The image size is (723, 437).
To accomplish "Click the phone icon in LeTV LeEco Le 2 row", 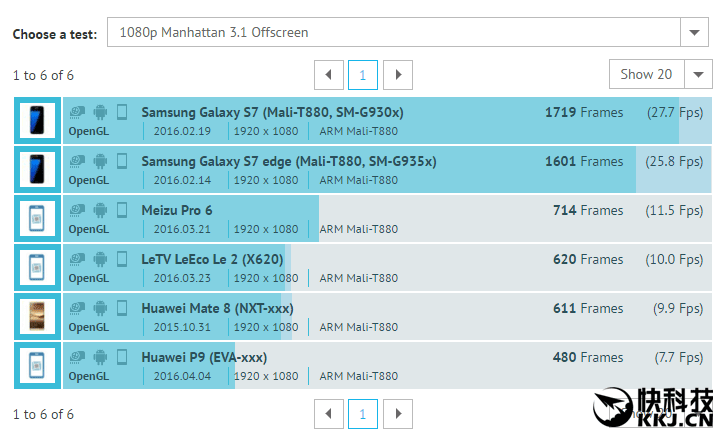I will tap(122, 259).
